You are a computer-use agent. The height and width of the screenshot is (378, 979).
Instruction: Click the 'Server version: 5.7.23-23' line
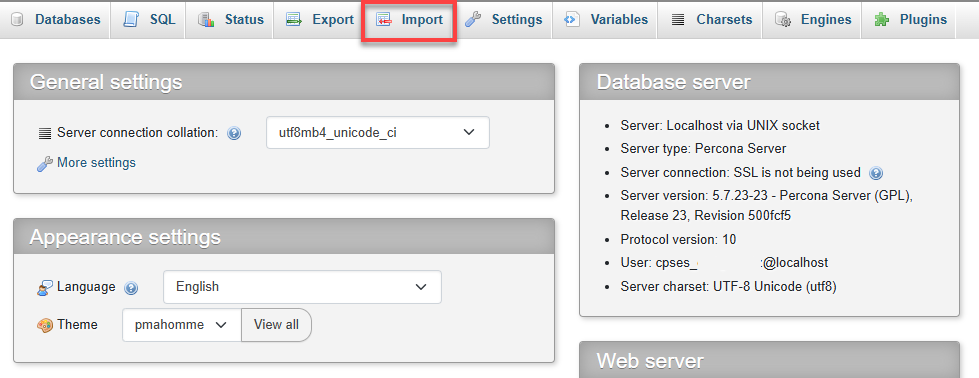pos(767,206)
